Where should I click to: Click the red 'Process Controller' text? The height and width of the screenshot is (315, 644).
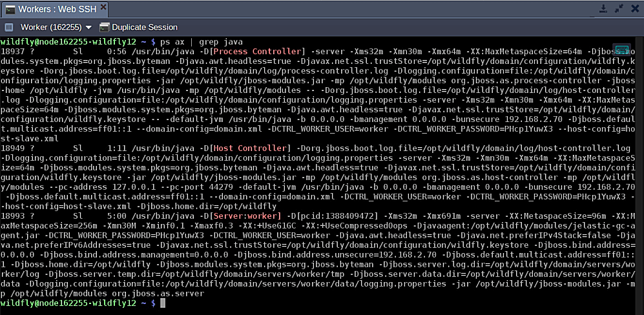[258, 52]
